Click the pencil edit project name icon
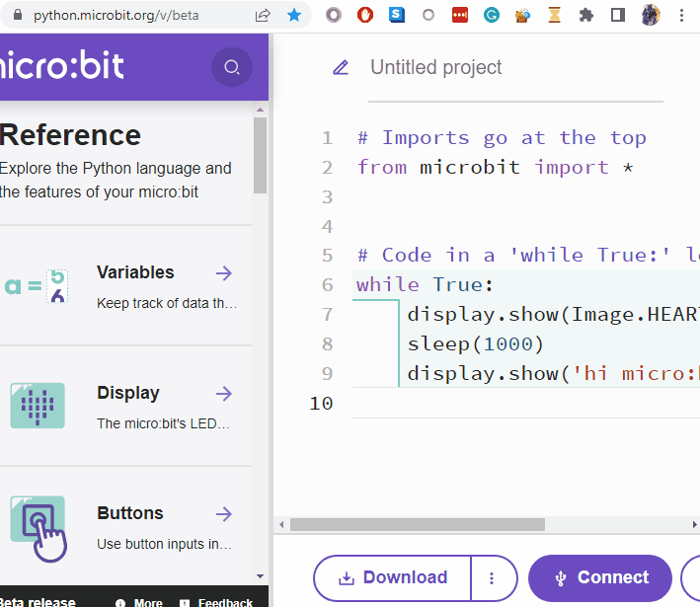This screenshot has height=607, width=700. point(341,67)
